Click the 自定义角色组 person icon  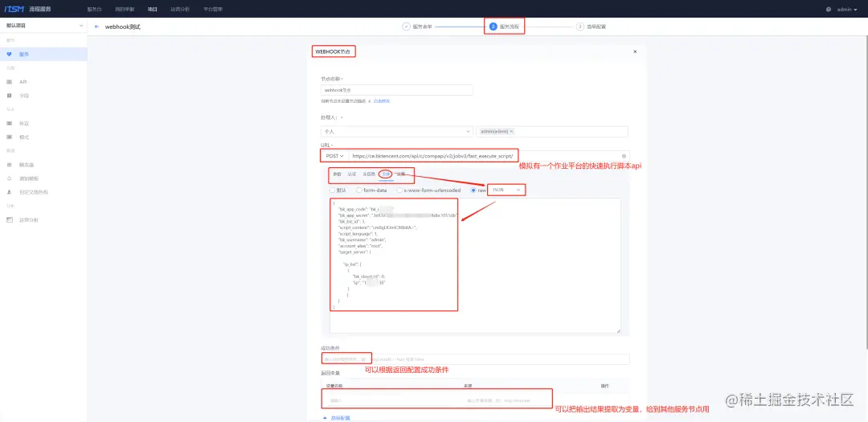pyautogui.click(x=10, y=192)
